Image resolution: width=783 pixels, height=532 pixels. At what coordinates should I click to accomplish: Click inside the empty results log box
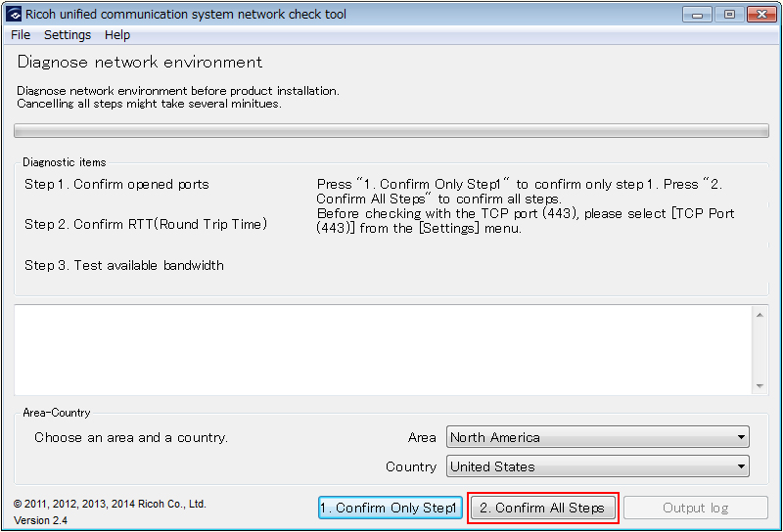click(x=382, y=350)
